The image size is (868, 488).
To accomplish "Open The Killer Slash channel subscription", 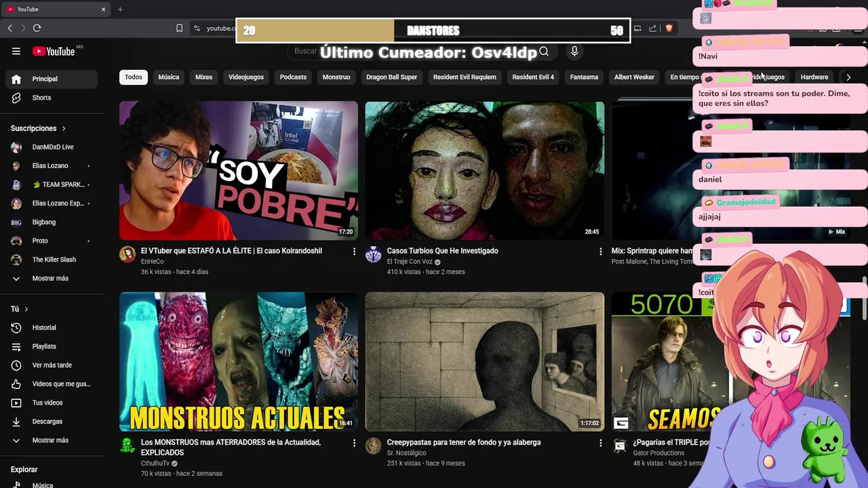I will pyautogui.click(x=52, y=260).
